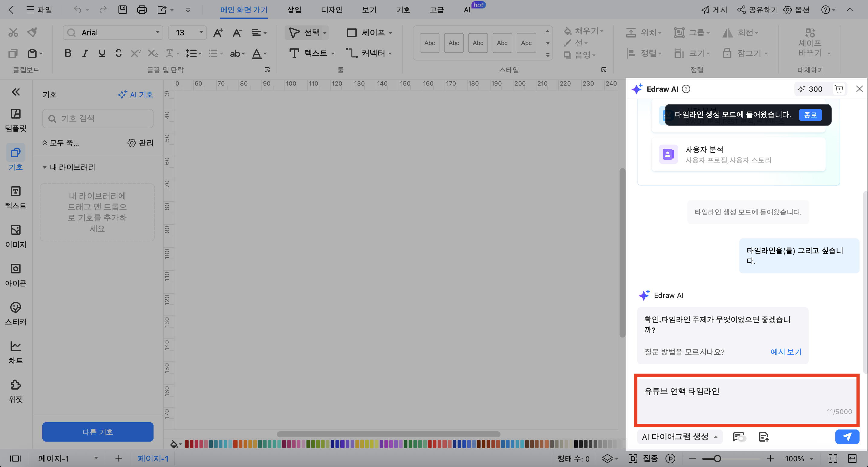This screenshot has width=868, height=467.
Task: Click the upload document icon in AI panel
Action: tap(763, 437)
